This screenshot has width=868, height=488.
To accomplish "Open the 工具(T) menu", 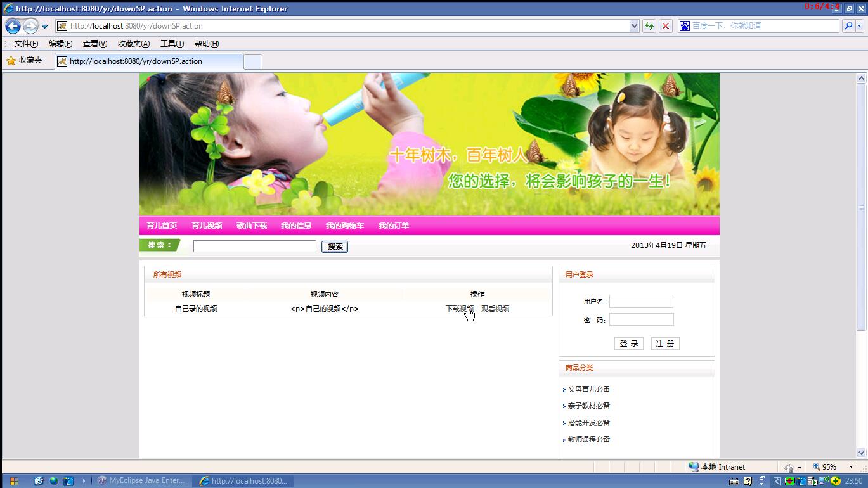I will (172, 44).
